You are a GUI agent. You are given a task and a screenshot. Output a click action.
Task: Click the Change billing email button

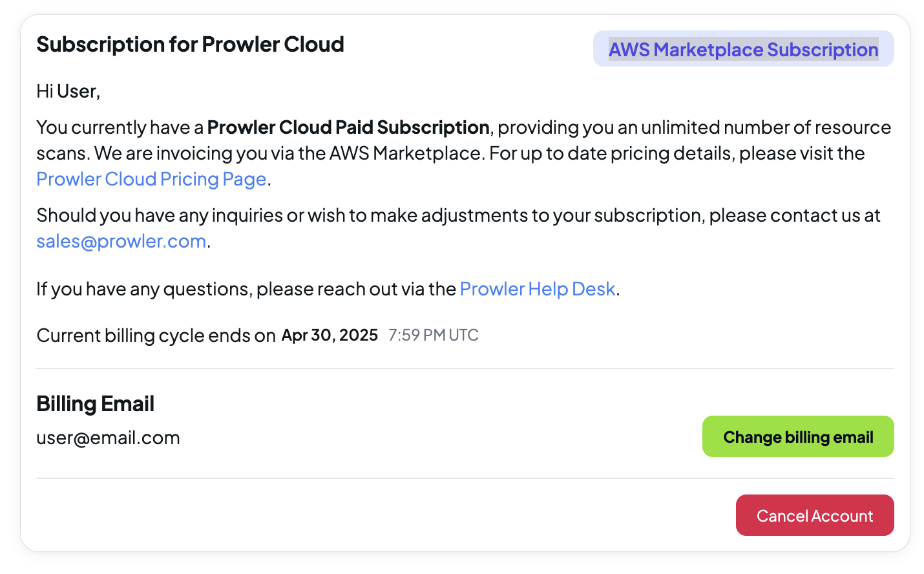[x=798, y=436]
